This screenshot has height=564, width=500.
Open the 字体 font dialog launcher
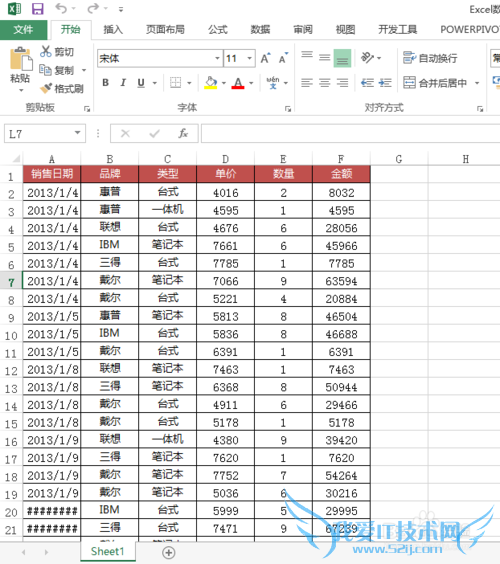[x=288, y=109]
